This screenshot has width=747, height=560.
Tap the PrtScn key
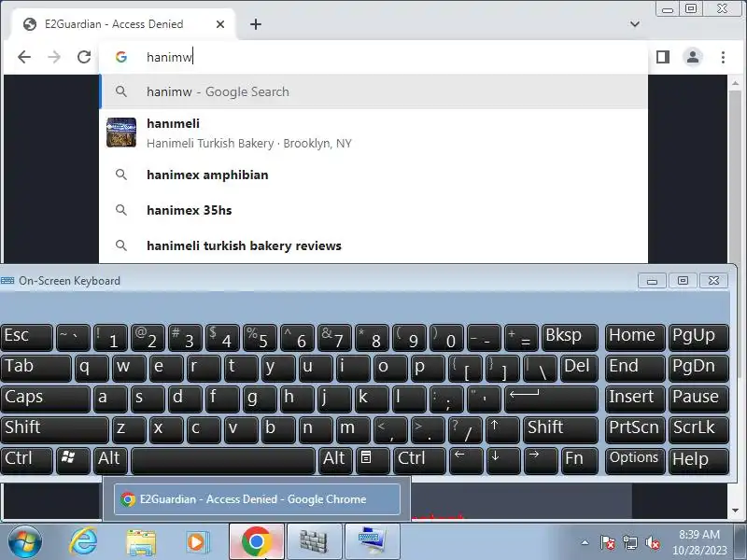635,429
